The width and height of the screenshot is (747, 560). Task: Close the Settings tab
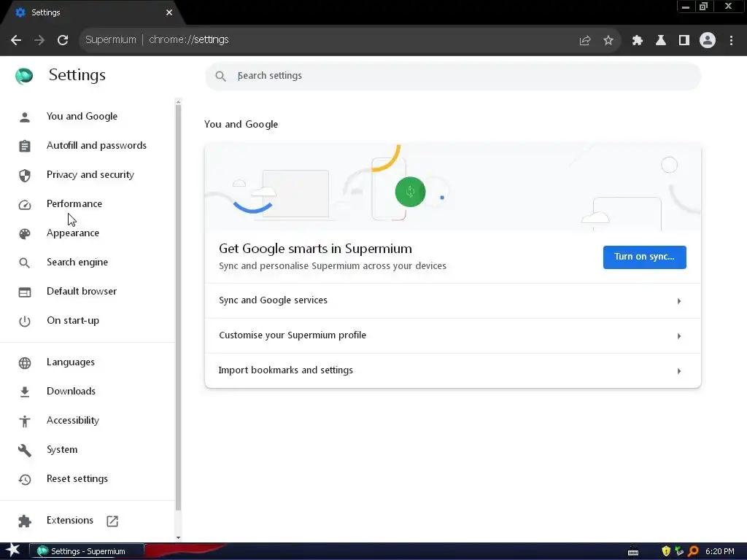point(169,12)
